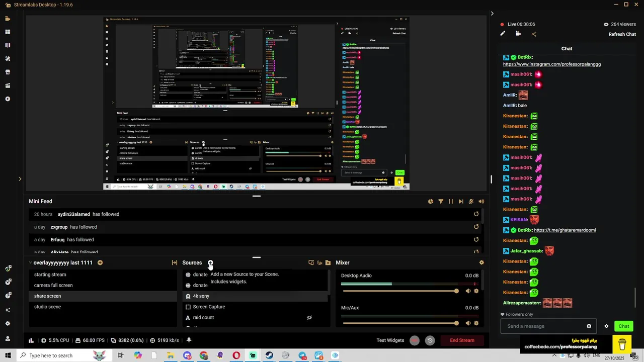The height and width of the screenshot is (362, 644).
Task: Select the share screen scene
Action: tap(103, 296)
